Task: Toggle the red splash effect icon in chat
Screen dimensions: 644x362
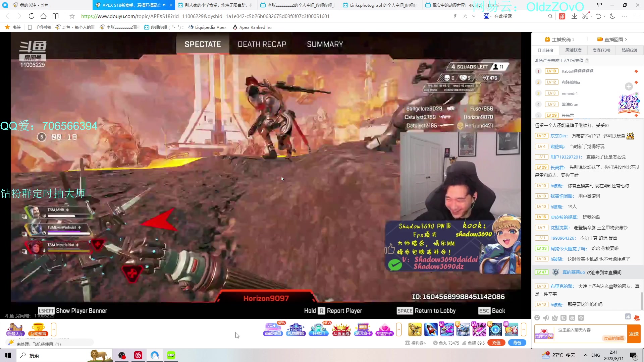Action: click(637, 317)
